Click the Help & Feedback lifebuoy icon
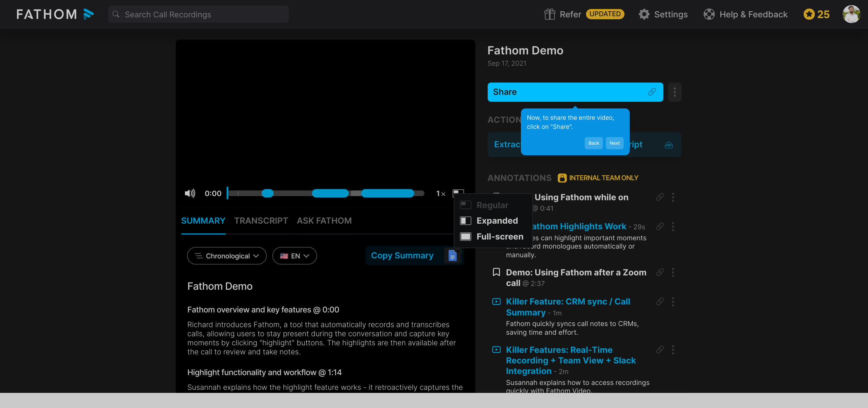The width and height of the screenshot is (868, 408). tap(709, 14)
